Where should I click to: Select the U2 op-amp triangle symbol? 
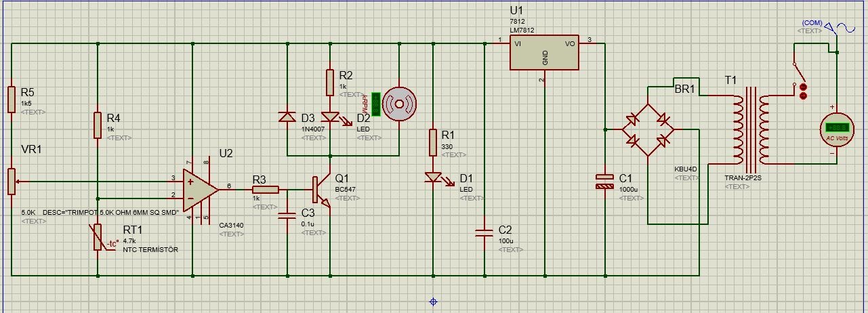tap(201, 189)
